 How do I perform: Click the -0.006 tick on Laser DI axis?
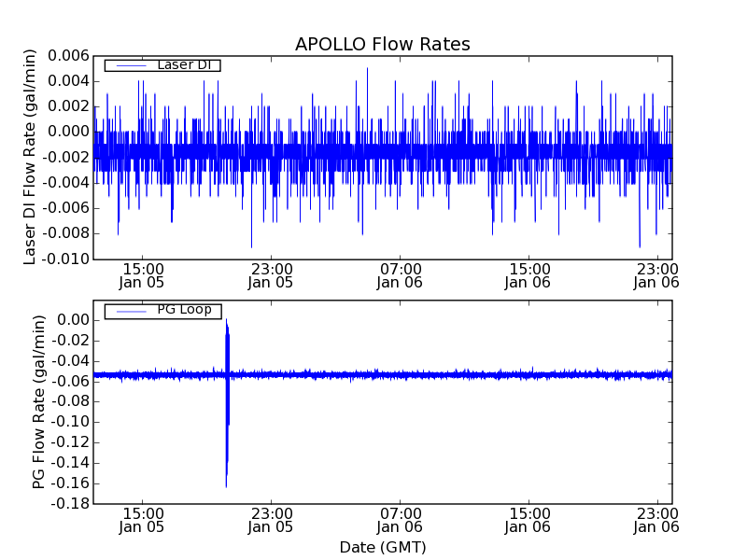(x=65, y=208)
